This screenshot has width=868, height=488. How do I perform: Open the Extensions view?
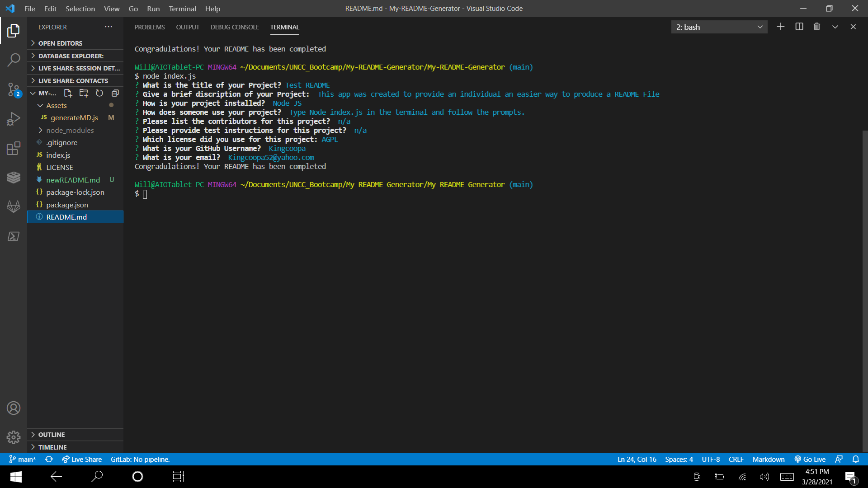click(14, 148)
